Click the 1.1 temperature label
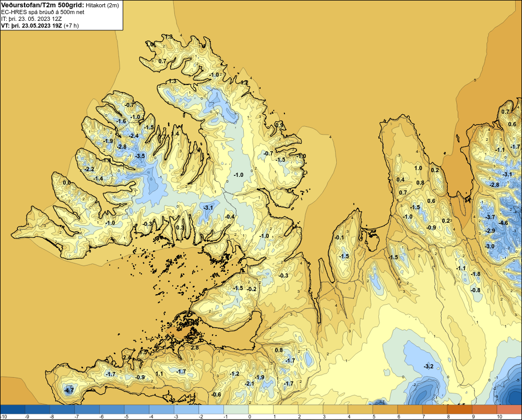Image resolution: width=522 pixels, height=420 pixels. (159, 374)
